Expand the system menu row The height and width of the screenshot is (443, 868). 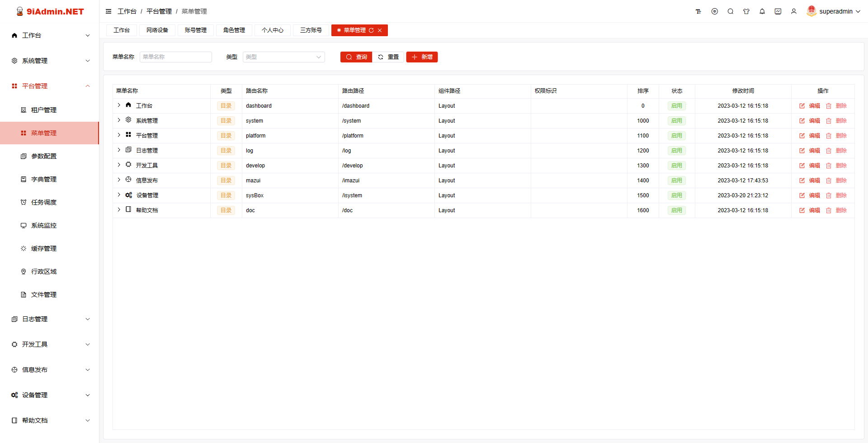click(118, 120)
